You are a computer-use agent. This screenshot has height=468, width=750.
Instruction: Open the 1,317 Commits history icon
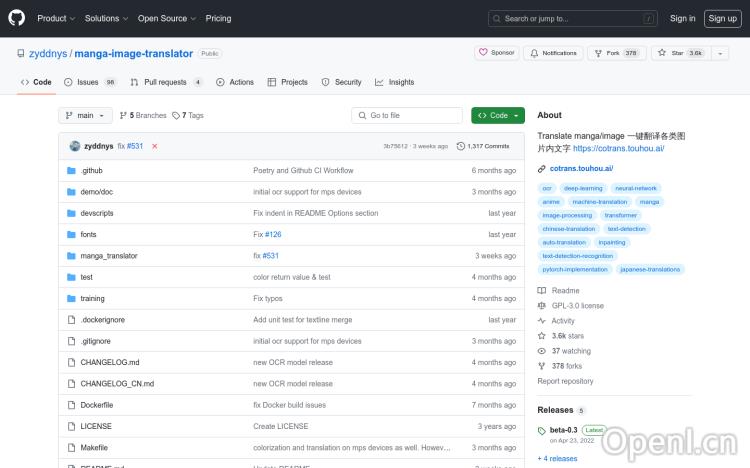[461, 146]
